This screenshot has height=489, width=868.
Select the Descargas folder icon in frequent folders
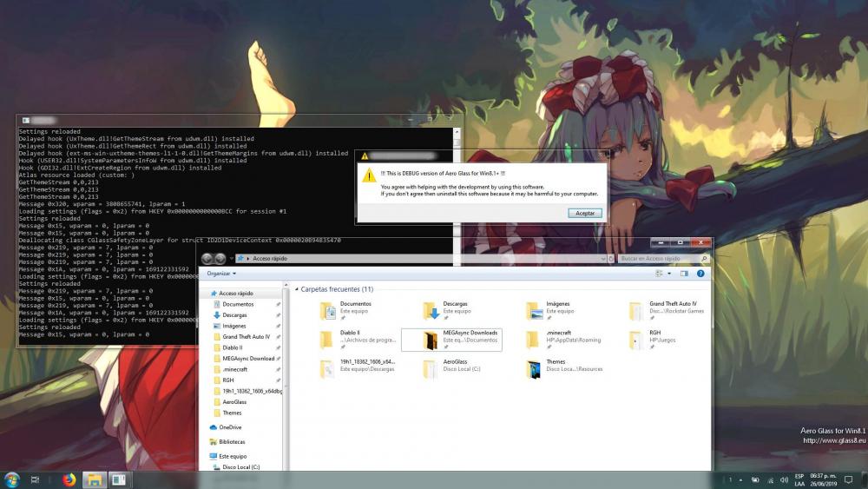(x=431, y=311)
